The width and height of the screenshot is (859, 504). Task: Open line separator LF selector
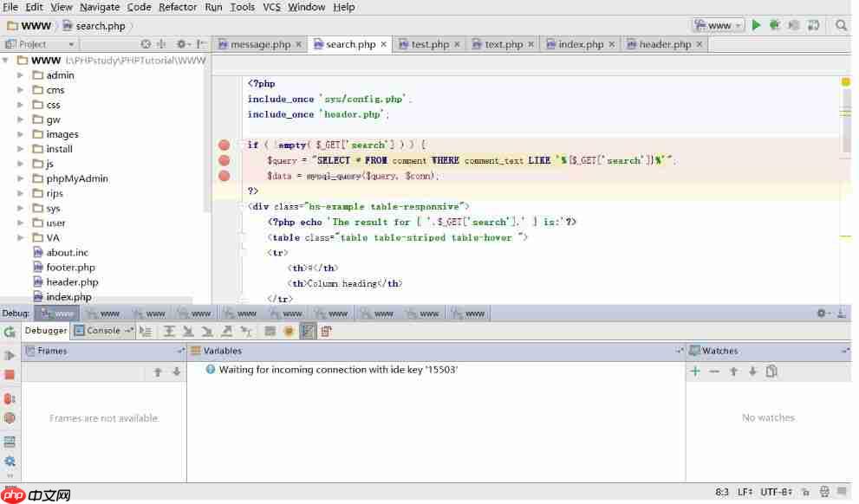click(745, 492)
